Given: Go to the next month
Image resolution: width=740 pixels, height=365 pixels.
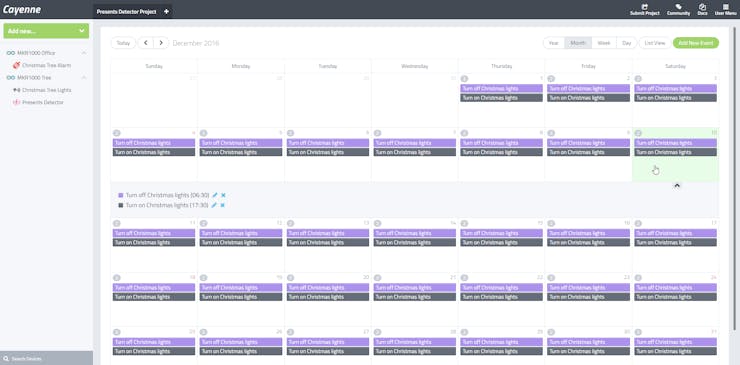Looking at the screenshot, I should 161,43.
